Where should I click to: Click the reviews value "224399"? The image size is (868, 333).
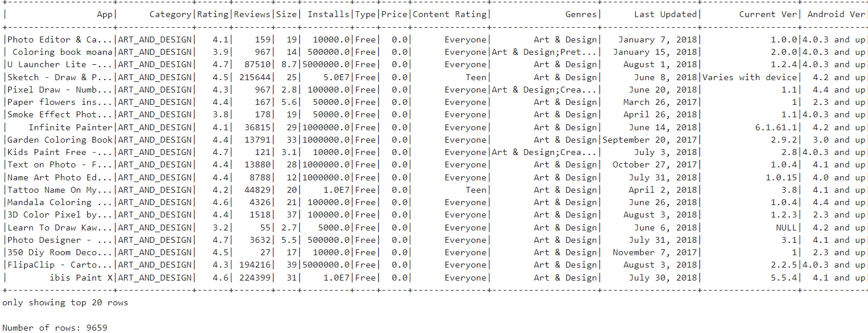coord(255,278)
